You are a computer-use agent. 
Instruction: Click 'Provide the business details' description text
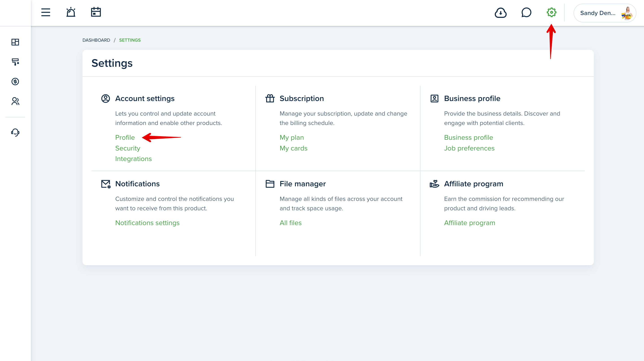click(502, 118)
